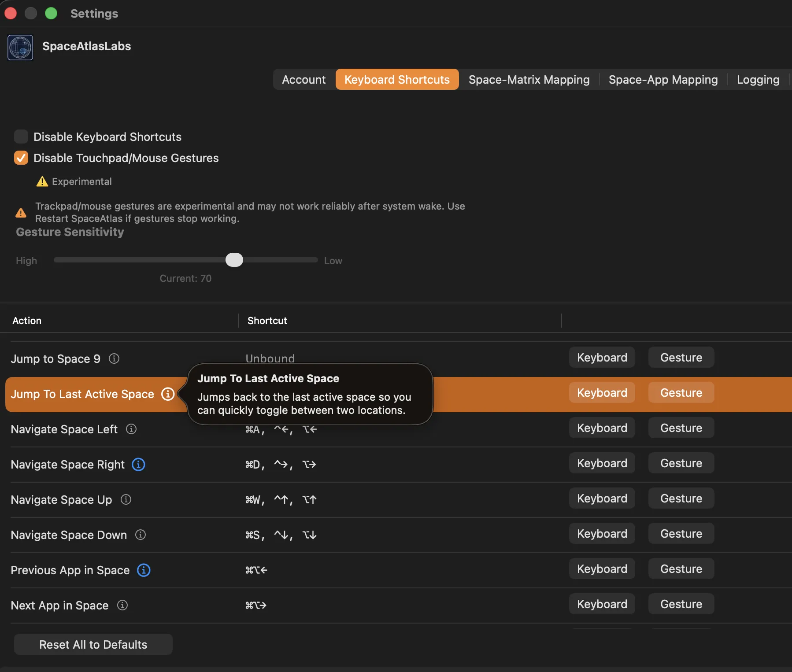View info icon for Next App in Space

pyautogui.click(x=122, y=605)
